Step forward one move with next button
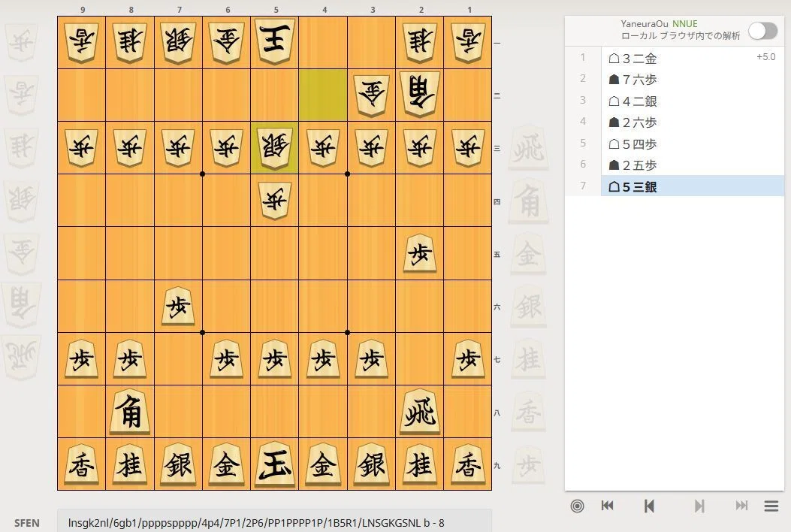Image resolution: width=791 pixels, height=532 pixels. [699, 506]
